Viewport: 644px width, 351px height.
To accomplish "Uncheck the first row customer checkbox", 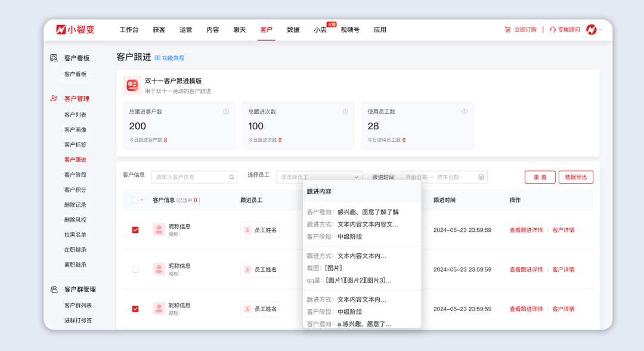I will click(x=135, y=230).
